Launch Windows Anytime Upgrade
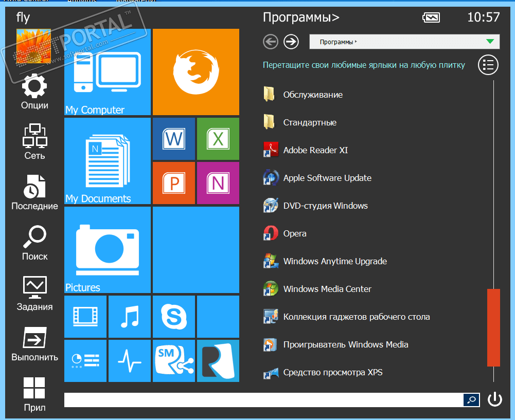 pos(325,261)
